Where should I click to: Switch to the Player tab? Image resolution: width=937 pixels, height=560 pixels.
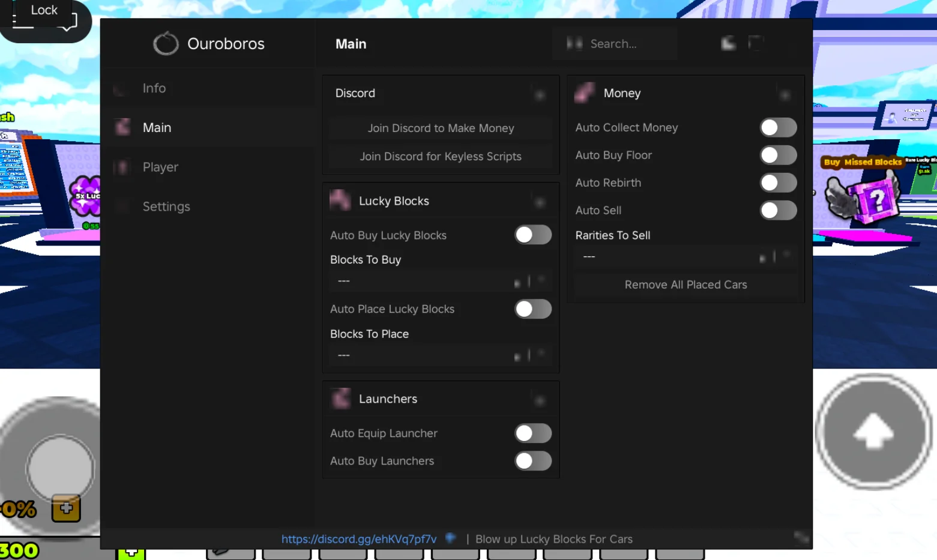tap(160, 167)
